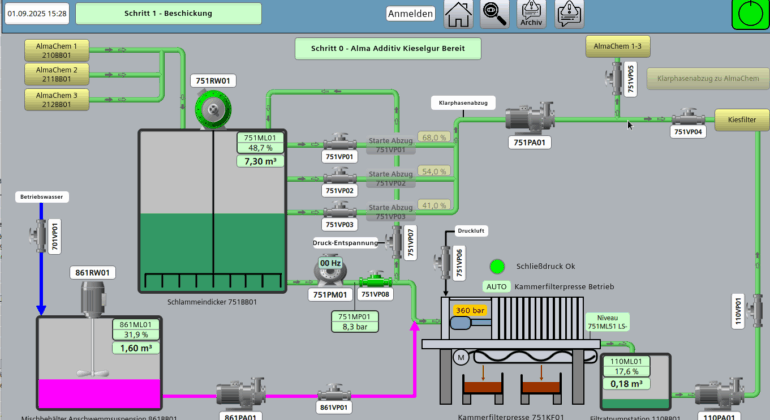The image size is (770, 420).
Task: Click the Schritt 1 - Beschickung status field
Action: point(168,13)
